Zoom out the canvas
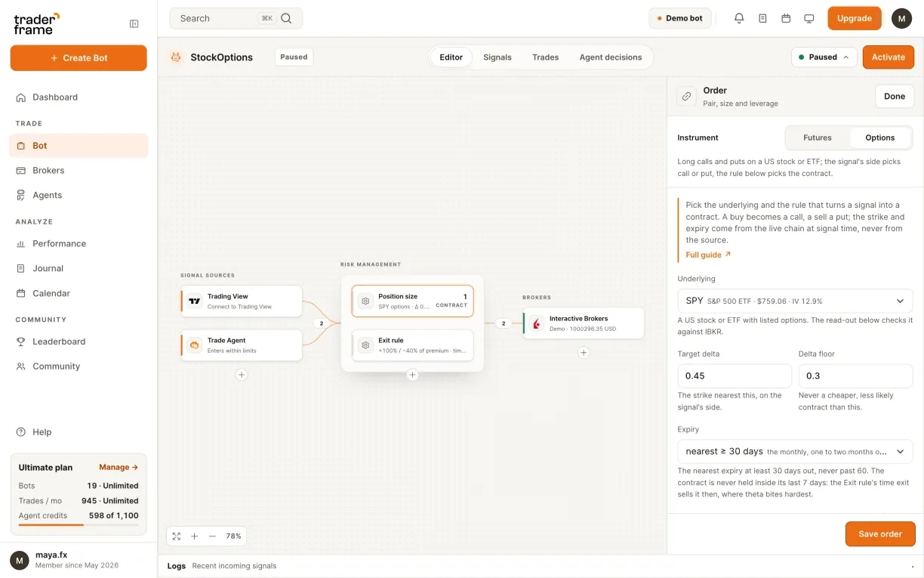Image resolution: width=924 pixels, height=578 pixels. (x=212, y=536)
